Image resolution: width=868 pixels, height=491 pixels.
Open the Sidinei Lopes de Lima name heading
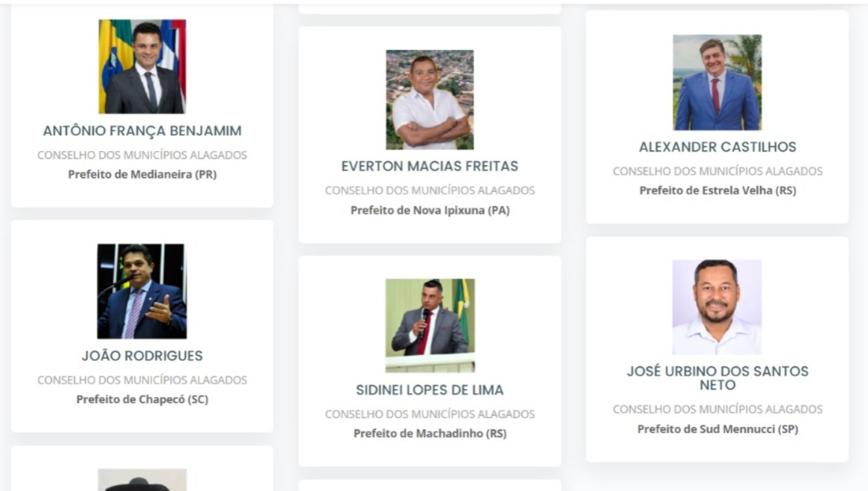(430, 390)
